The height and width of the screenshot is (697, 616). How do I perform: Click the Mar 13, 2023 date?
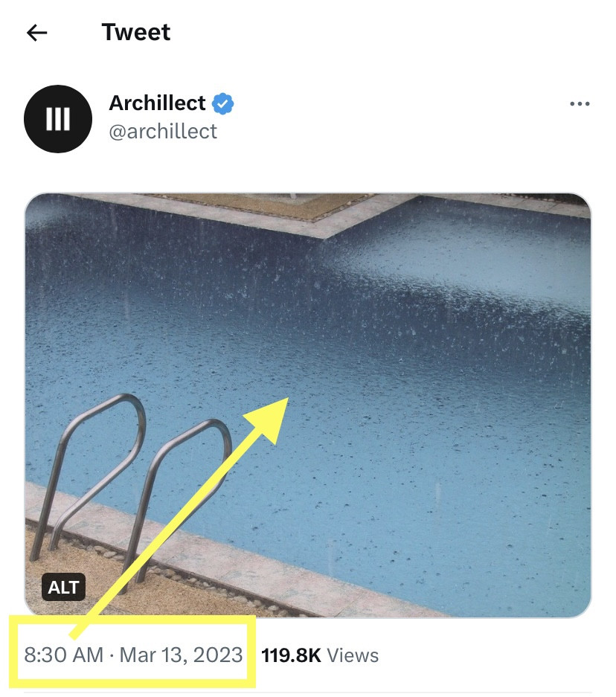point(181,655)
